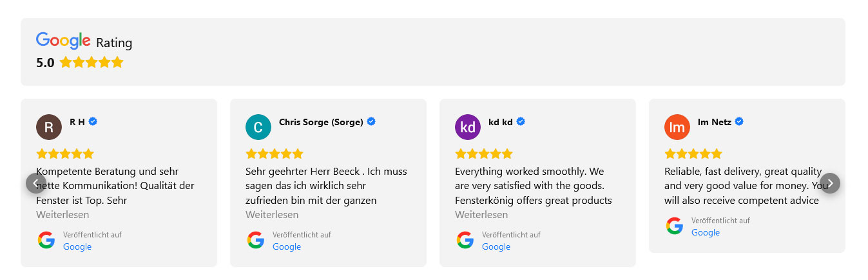868x280 pixels.
Task: Click R H's avatar circle
Action: click(x=49, y=127)
